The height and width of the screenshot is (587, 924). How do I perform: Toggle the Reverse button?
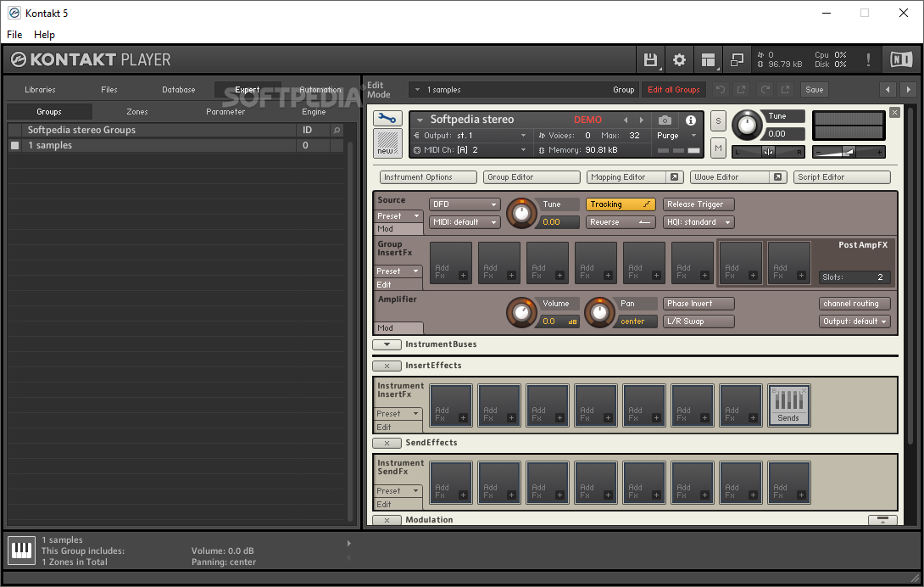pos(621,221)
